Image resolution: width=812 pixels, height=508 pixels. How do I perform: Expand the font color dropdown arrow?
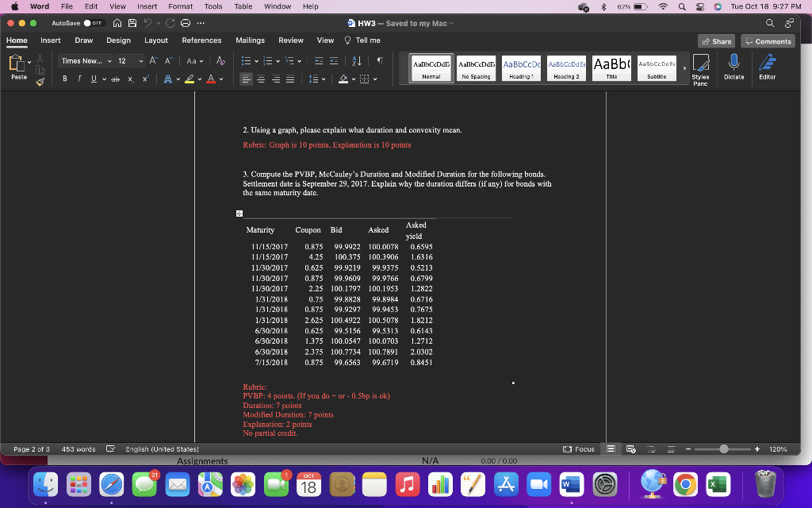[x=220, y=79]
